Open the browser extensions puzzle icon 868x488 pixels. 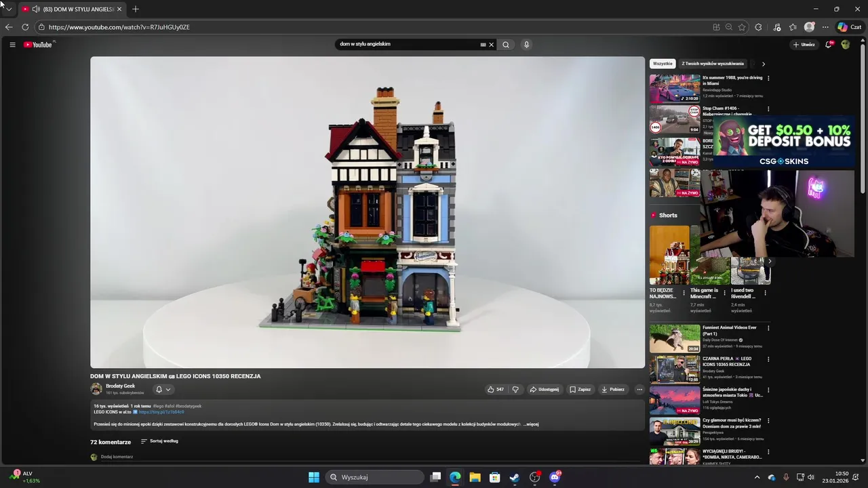tap(758, 27)
